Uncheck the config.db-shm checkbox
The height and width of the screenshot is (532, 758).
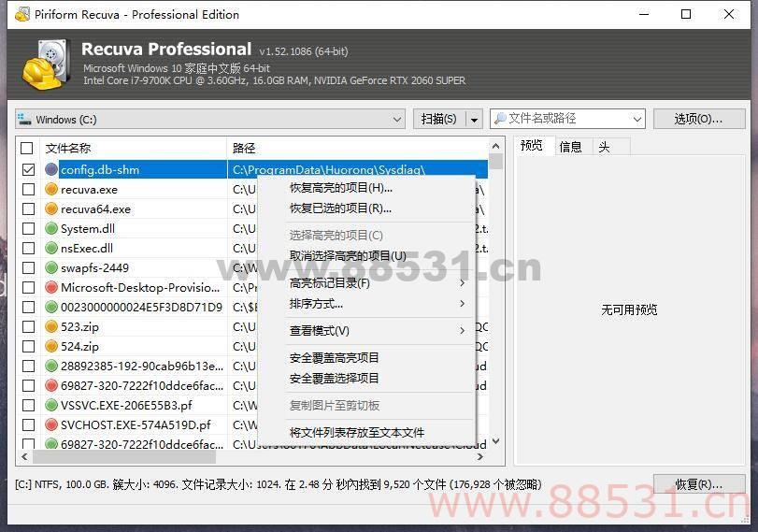[29, 169]
